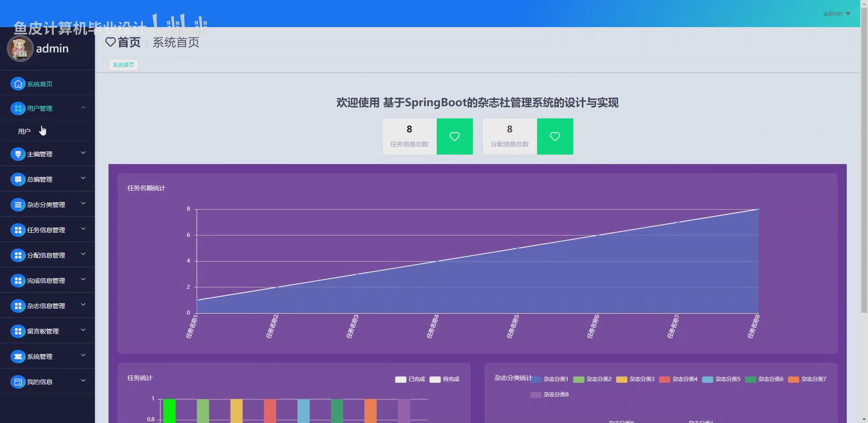Click the 分配信息管理 sidebar icon
868x423 pixels.
click(x=18, y=255)
